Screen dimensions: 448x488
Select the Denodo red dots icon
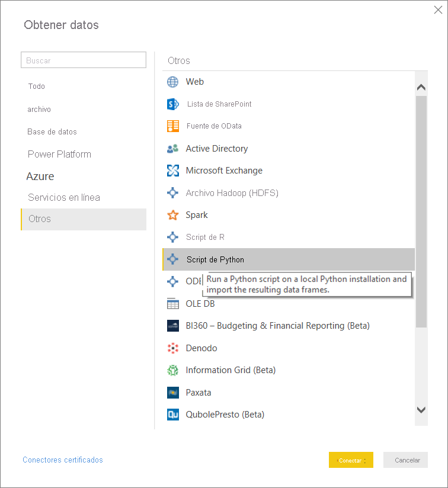click(172, 348)
